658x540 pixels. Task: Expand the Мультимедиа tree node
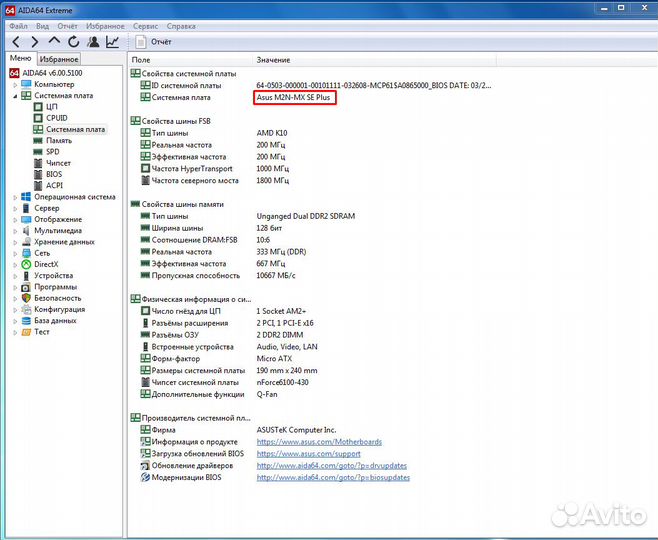pyautogui.click(x=15, y=231)
